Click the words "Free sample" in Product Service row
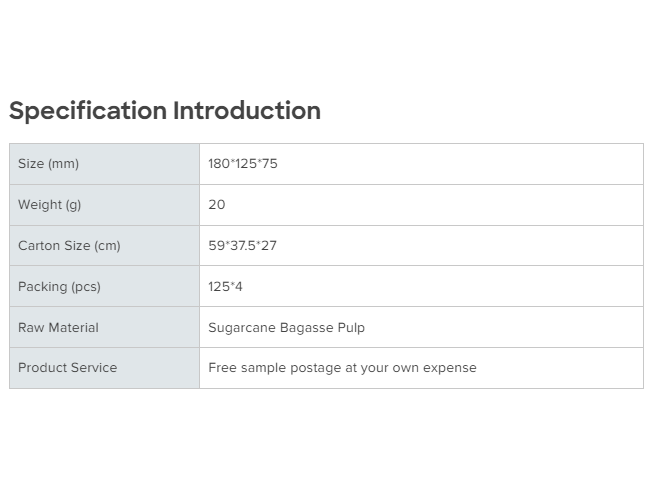Viewport: 664px width, 483px height. click(249, 368)
